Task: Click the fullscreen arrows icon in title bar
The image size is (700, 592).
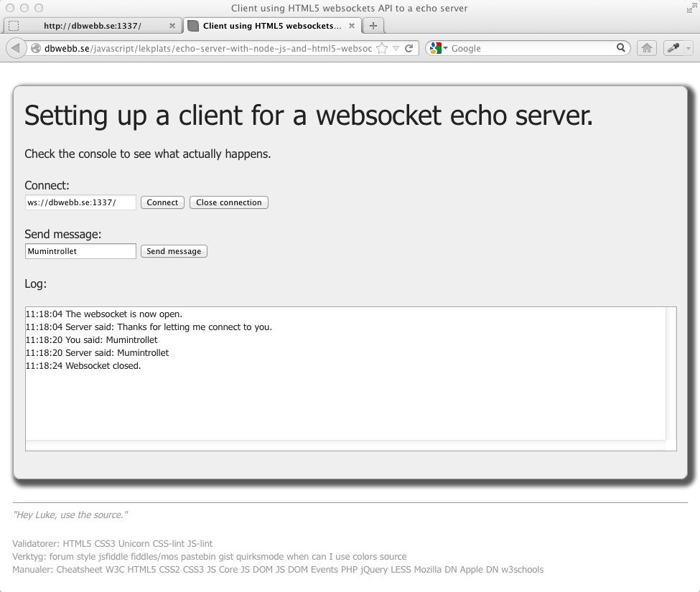Action: click(691, 8)
